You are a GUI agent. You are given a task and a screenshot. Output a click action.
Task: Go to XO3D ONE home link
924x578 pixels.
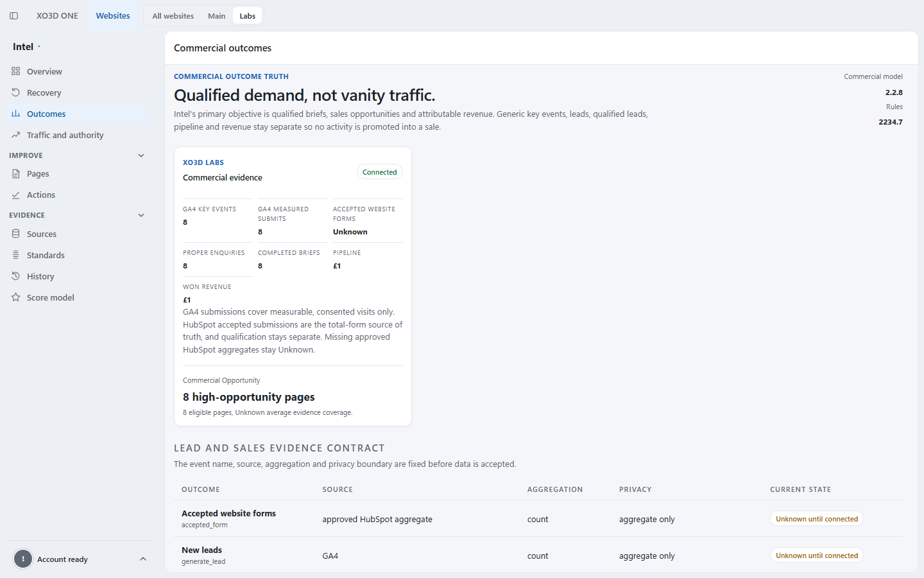[x=57, y=16]
